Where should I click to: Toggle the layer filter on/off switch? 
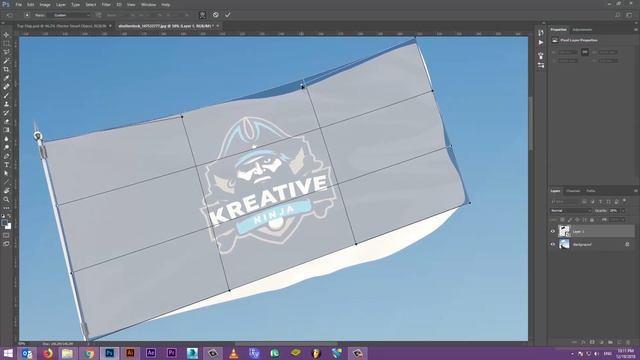point(624,201)
